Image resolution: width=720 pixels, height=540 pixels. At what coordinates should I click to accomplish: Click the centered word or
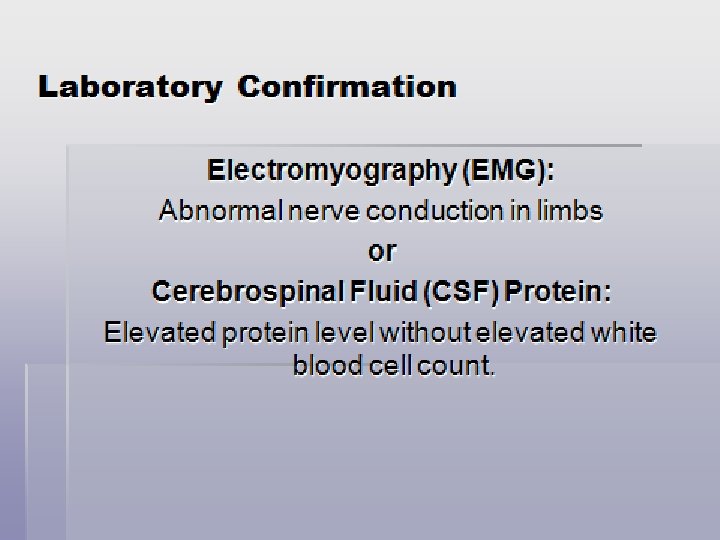click(382, 251)
